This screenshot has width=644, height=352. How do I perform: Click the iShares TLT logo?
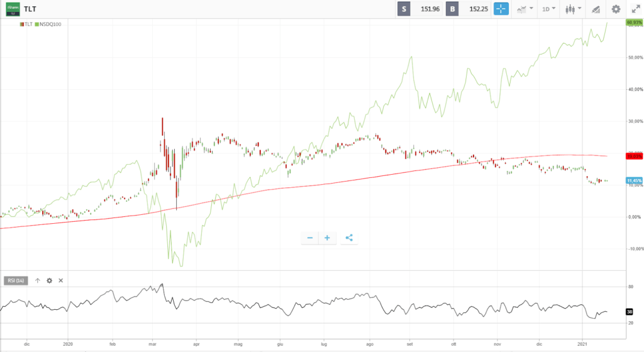pos(13,9)
